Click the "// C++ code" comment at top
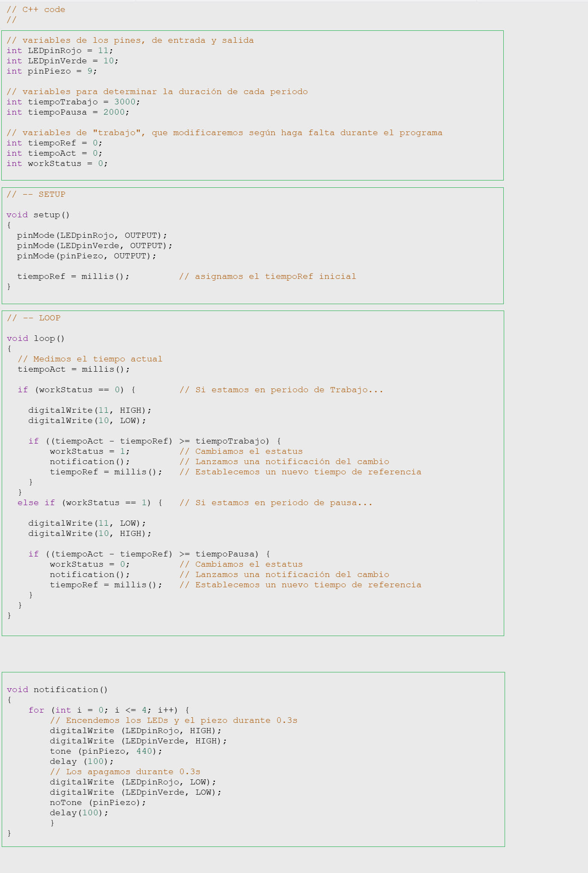This screenshot has height=873, width=588. (36, 9)
